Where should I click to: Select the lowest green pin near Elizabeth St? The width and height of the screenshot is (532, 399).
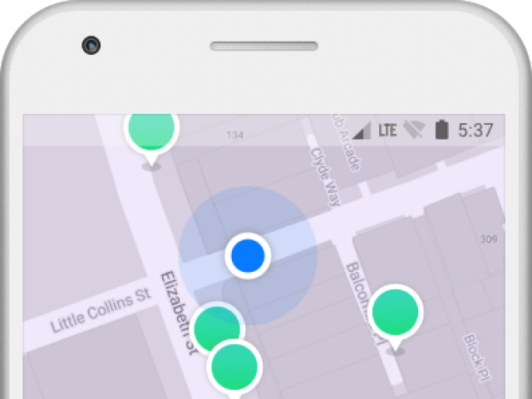point(234,368)
